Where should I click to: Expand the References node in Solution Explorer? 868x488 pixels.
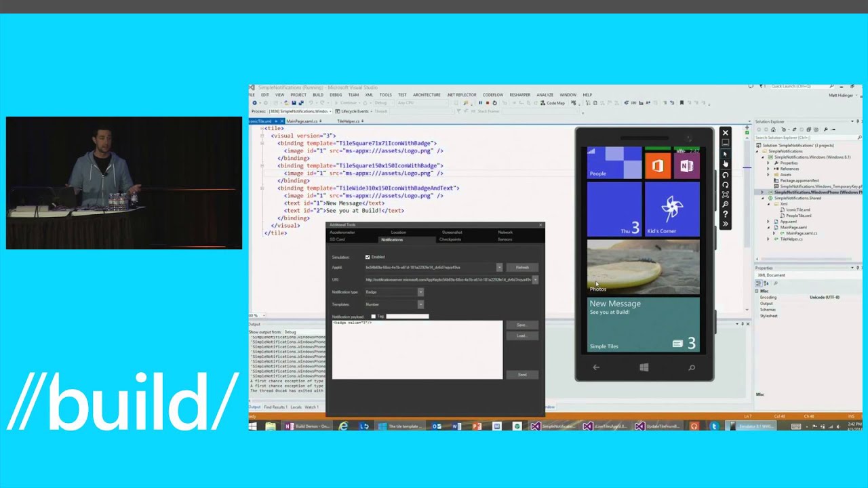pyautogui.click(x=768, y=169)
